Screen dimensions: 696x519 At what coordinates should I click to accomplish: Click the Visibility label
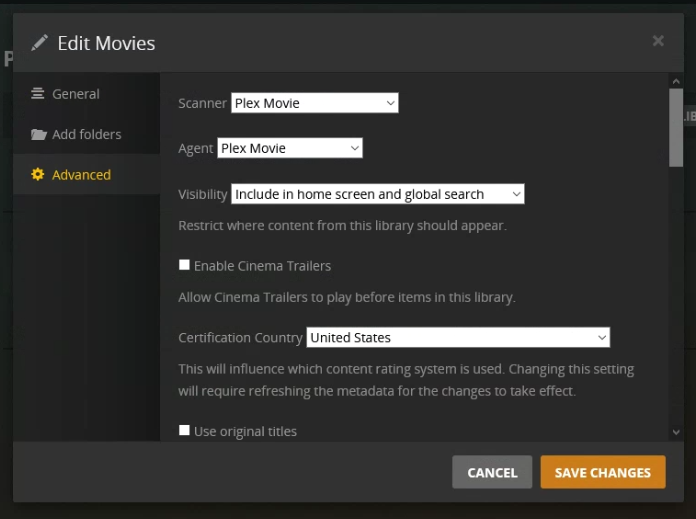202,194
